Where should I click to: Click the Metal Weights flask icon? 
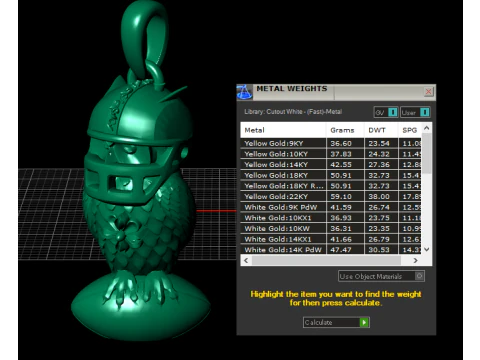244,92
